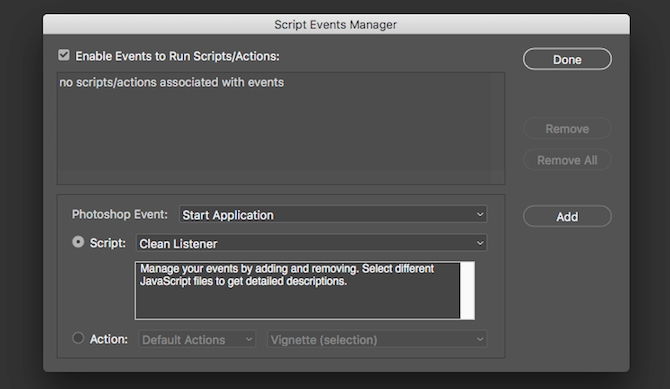Click the script description scrollbar

point(467,291)
